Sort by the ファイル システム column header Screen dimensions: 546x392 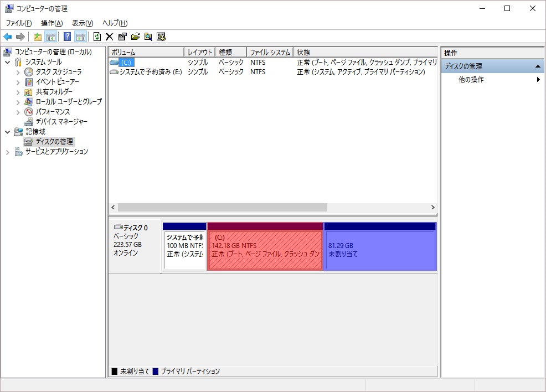[x=270, y=52]
